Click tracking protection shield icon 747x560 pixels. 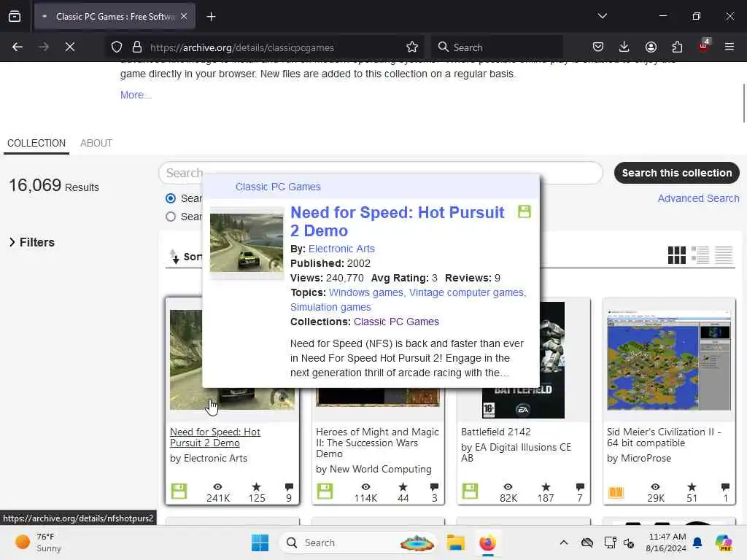tap(117, 47)
